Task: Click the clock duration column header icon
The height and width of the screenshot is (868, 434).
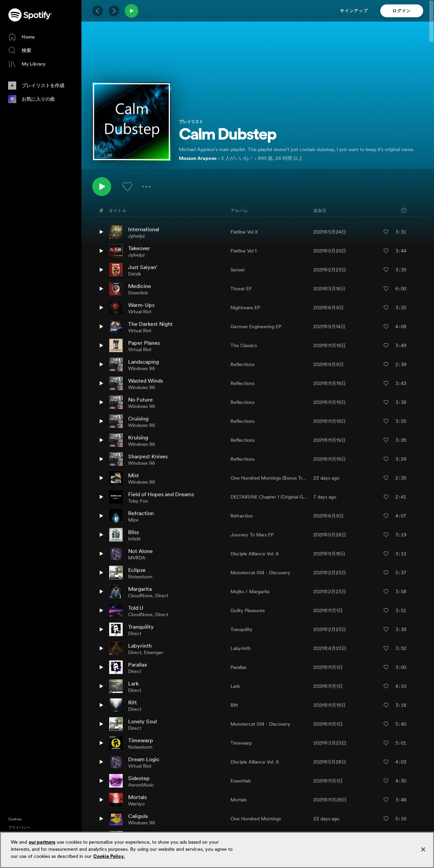Action: tap(404, 210)
